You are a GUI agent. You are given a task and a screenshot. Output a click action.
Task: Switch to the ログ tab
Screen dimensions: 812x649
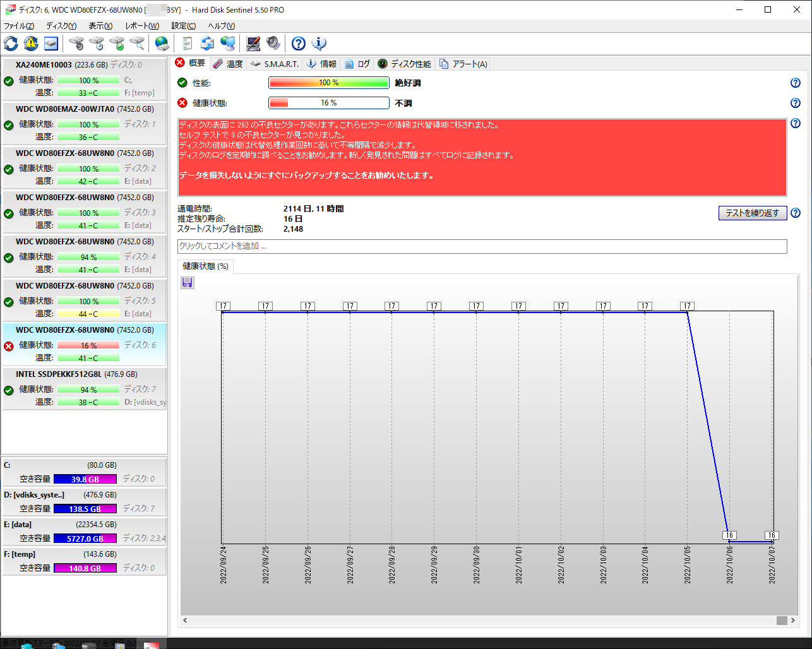[x=357, y=64]
